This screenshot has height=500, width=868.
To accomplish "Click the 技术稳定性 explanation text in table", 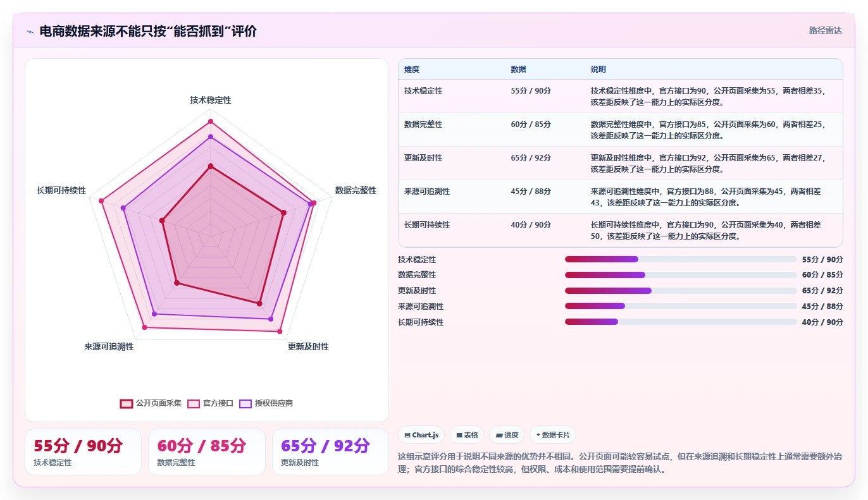I will point(708,96).
